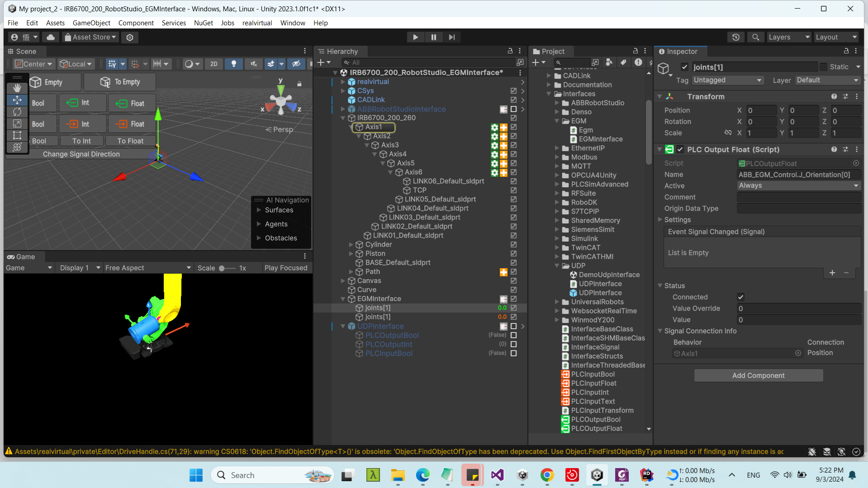
Task: Open the Component menu
Action: click(136, 23)
